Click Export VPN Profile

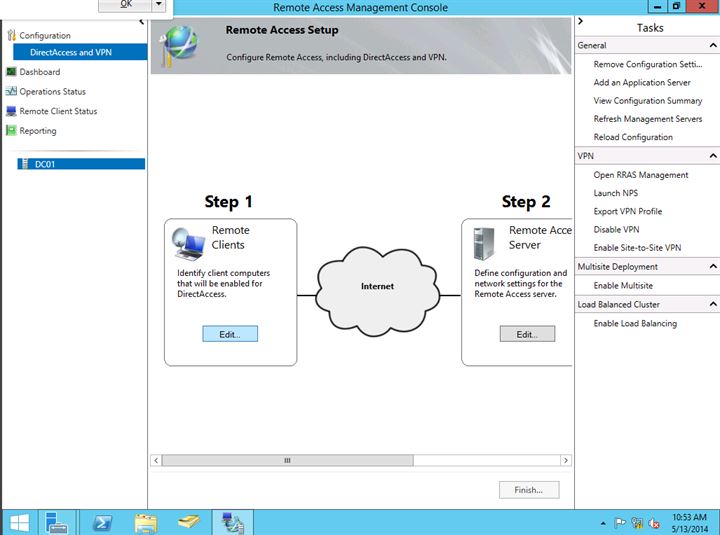(x=628, y=211)
